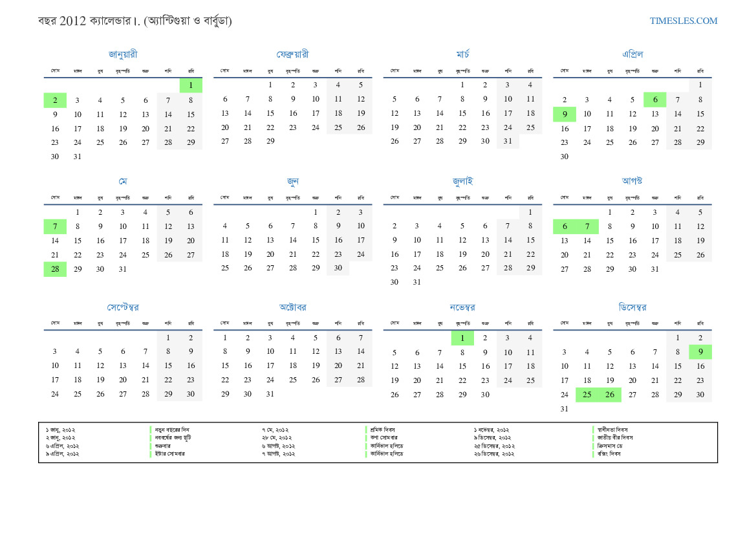
Task: Click the ডিসেম্বর month heading
Action: point(632,307)
